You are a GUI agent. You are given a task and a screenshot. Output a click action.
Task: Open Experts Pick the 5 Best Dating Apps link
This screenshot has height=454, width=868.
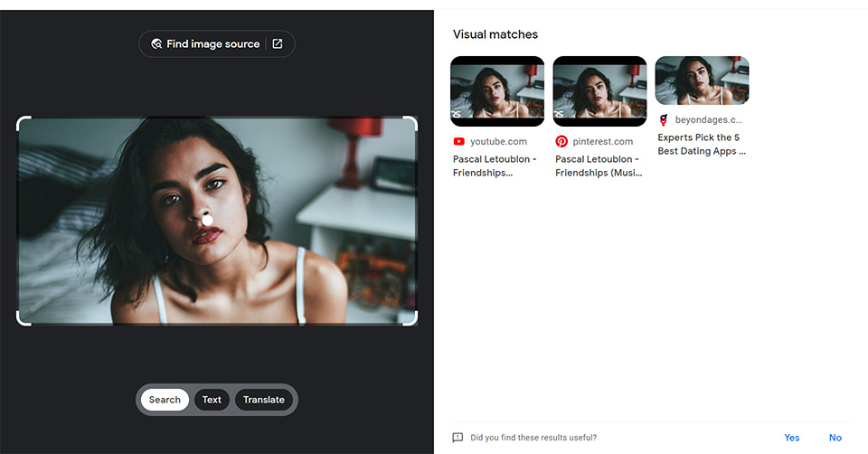[x=702, y=144]
